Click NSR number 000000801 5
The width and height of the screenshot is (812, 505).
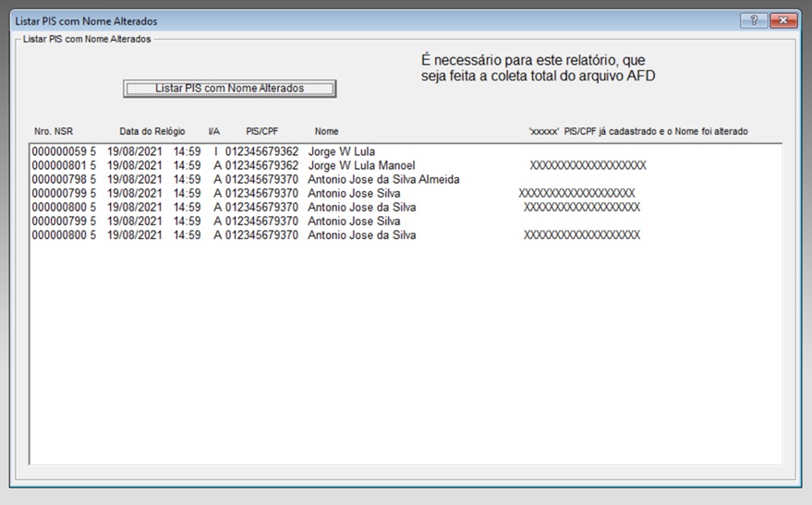point(64,165)
